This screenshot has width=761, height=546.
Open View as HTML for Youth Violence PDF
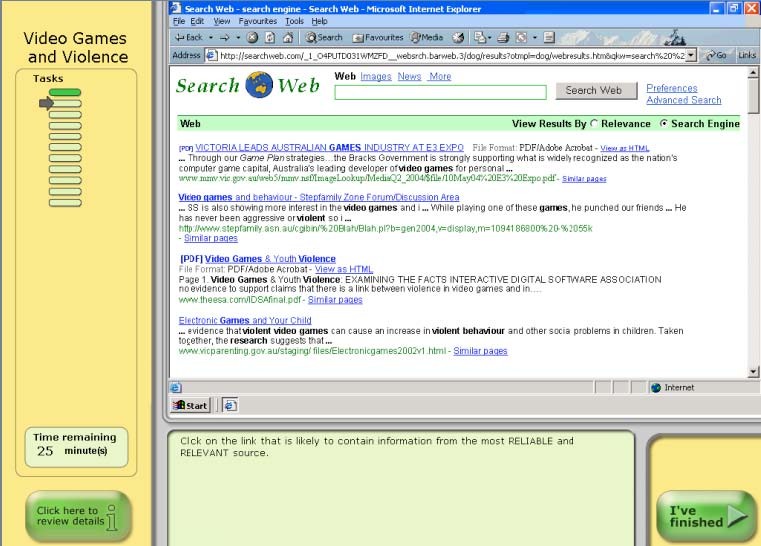(x=344, y=269)
